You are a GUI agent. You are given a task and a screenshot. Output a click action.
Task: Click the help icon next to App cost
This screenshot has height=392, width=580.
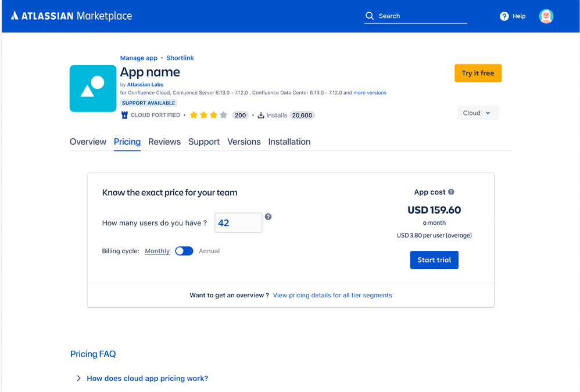451,192
